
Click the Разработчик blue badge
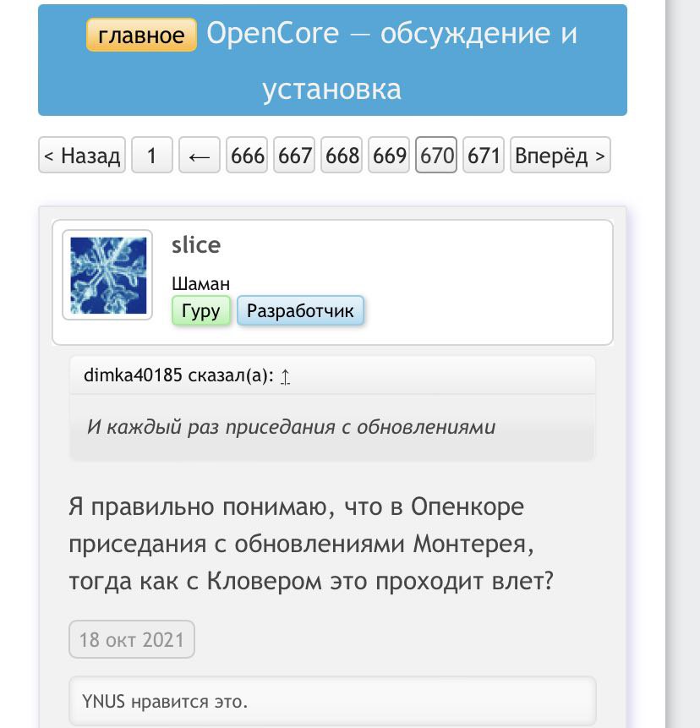pyautogui.click(x=300, y=310)
